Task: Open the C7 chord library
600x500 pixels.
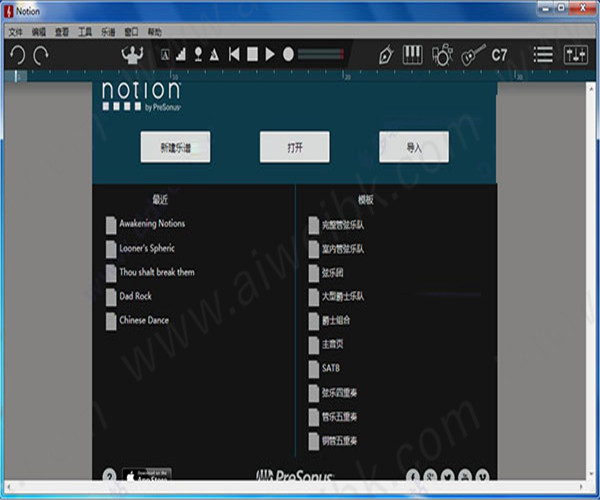Action: point(499,55)
